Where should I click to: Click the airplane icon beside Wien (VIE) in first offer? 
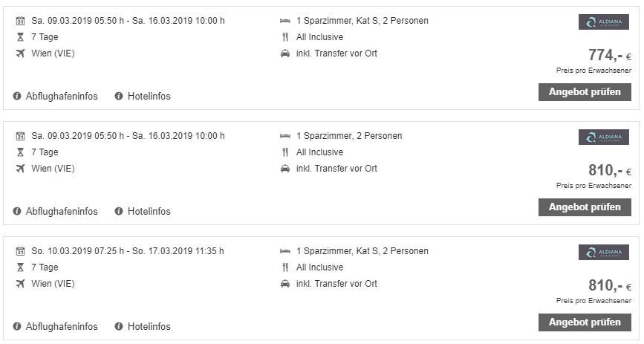20,53
